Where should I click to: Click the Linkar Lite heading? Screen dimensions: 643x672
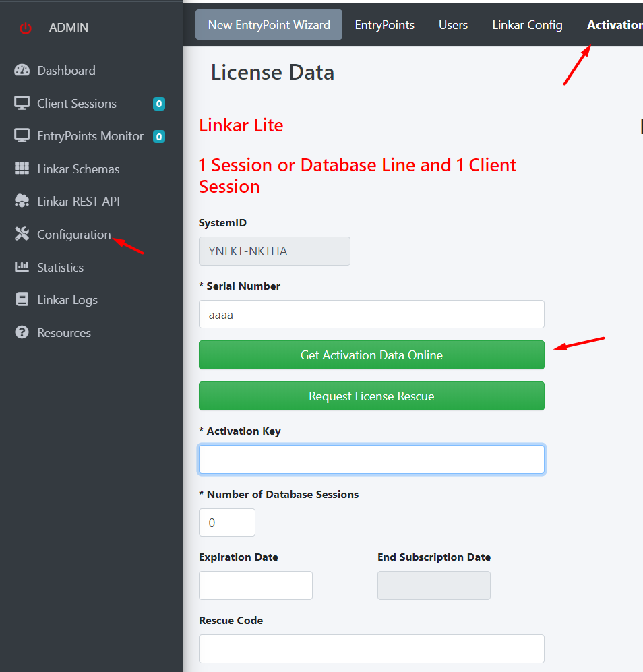pyautogui.click(x=241, y=125)
